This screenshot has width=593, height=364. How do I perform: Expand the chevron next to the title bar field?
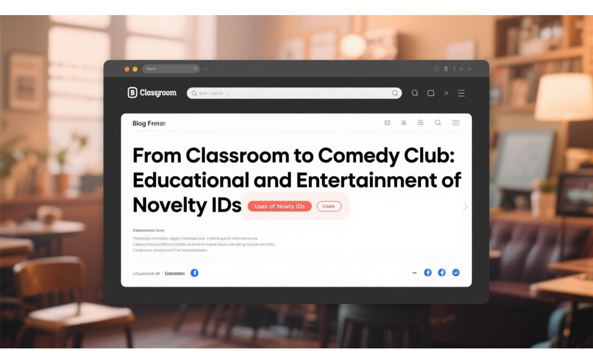pyautogui.click(x=207, y=69)
